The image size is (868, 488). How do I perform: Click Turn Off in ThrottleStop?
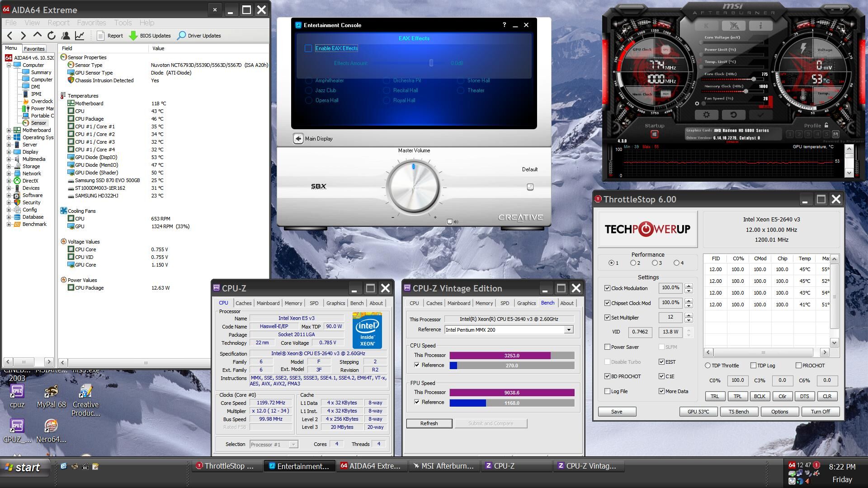(820, 411)
